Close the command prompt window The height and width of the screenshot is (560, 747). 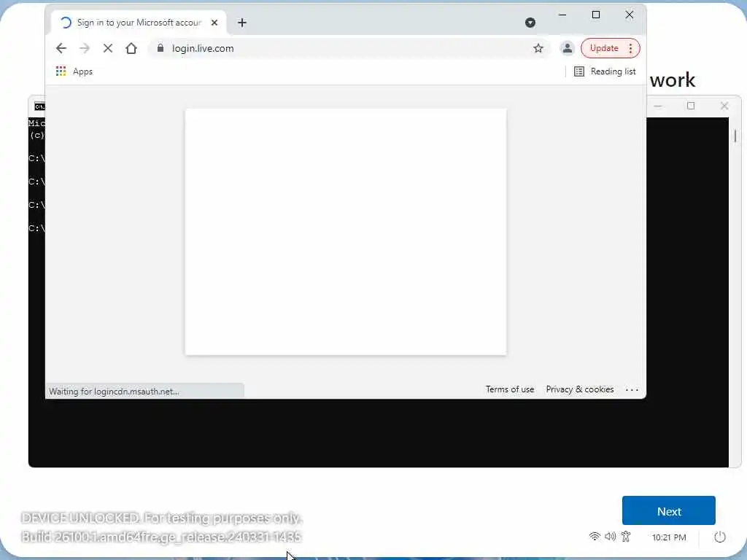tap(724, 106)
